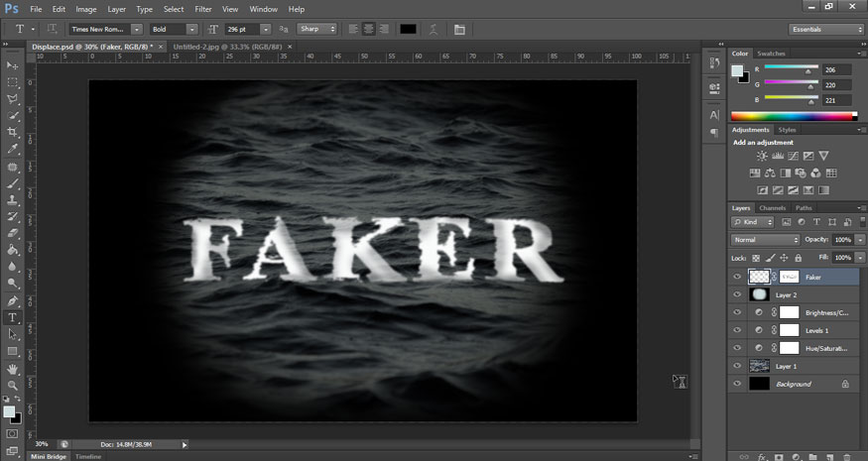Open the Sharp anti-aliasing dropdown
The height and width of the screenshot is (461, 868).
(x=316, y=29)
